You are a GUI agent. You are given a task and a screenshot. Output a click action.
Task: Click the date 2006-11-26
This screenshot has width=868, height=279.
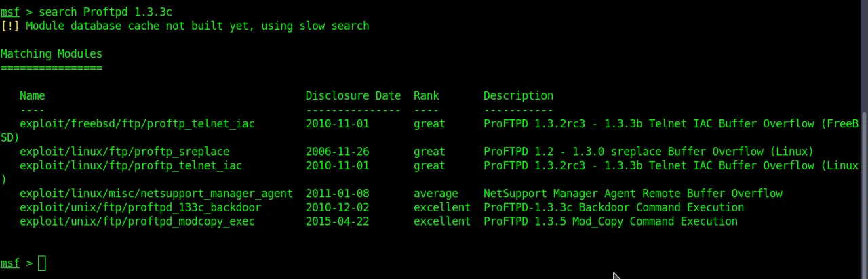(x=338, y=152)
